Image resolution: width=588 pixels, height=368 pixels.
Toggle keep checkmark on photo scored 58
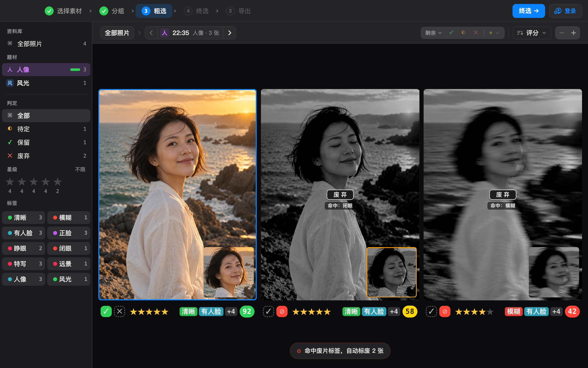[268, 311]
